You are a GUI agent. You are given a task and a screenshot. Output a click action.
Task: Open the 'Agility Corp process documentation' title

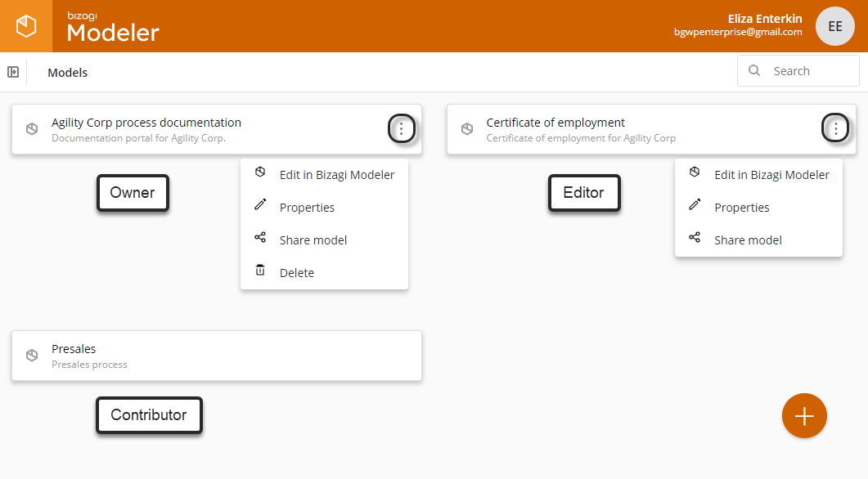[x=146, y=123]
